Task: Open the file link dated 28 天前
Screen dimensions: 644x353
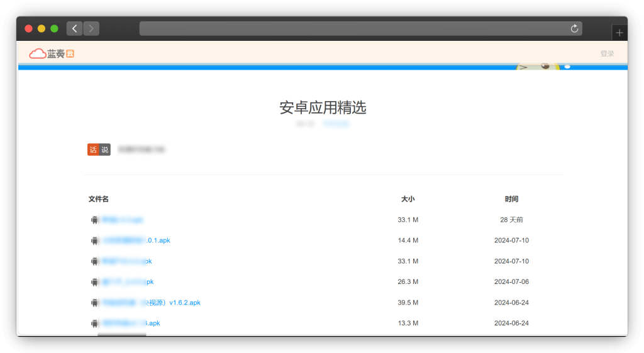Action: pyautogui.click(x=123, y=220)
